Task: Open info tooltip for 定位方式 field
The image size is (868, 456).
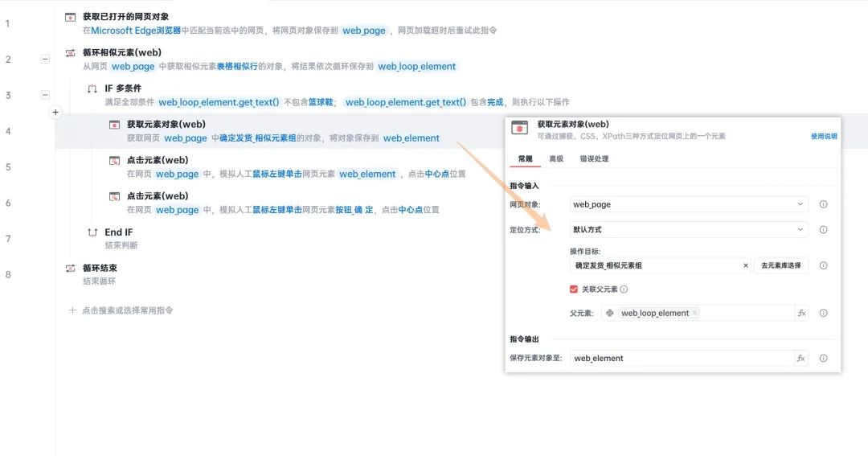Action: (823, 229)
